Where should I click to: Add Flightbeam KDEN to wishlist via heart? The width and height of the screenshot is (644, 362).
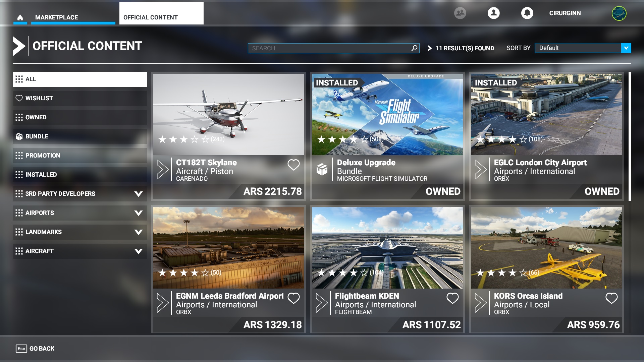click(x=452, y=298)
